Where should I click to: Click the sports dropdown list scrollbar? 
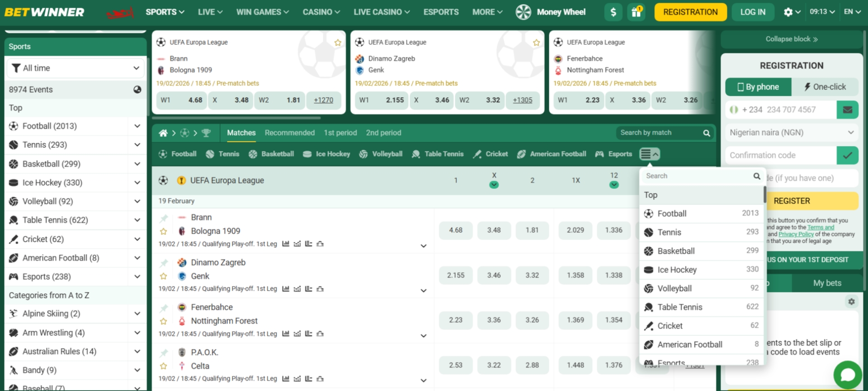pyautogui.click(x=764, y=194)
